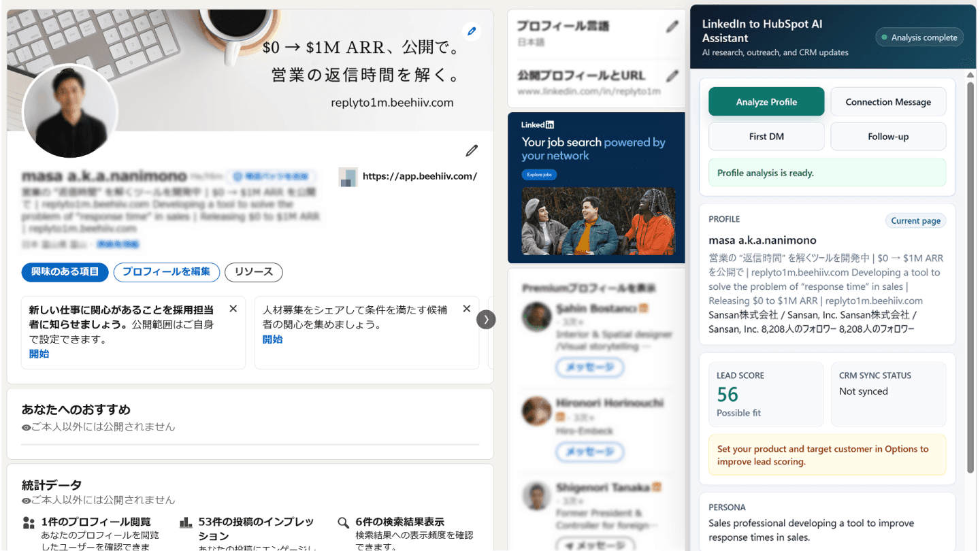The height and width of the screenshot is (551, 980).
Task: Click the bar chart icon beside 53件の投稿のインプレッション
Action: [186, 523]
